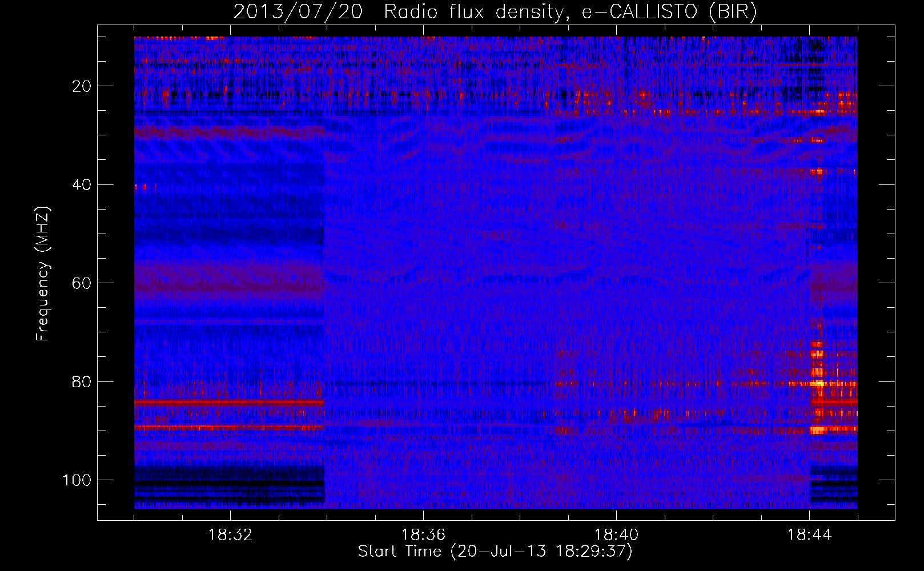Screen dimensions: 924x571
Task: Click the 'Frequency (MHZ)' y-axis label
Action: point(43,274)
